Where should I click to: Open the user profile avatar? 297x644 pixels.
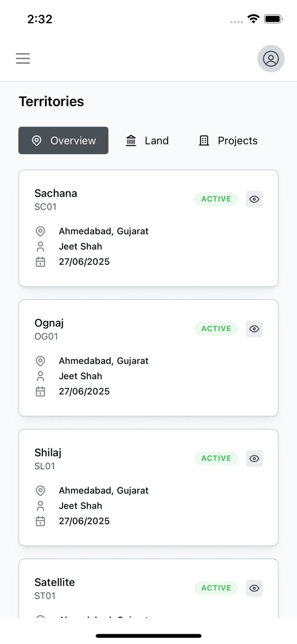coord(271,59)
